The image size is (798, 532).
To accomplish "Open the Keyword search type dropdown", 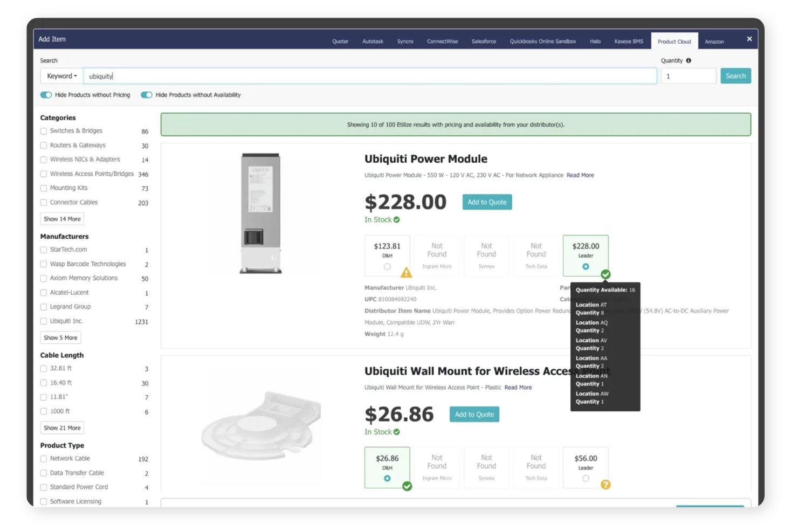I will pos(61,76).
